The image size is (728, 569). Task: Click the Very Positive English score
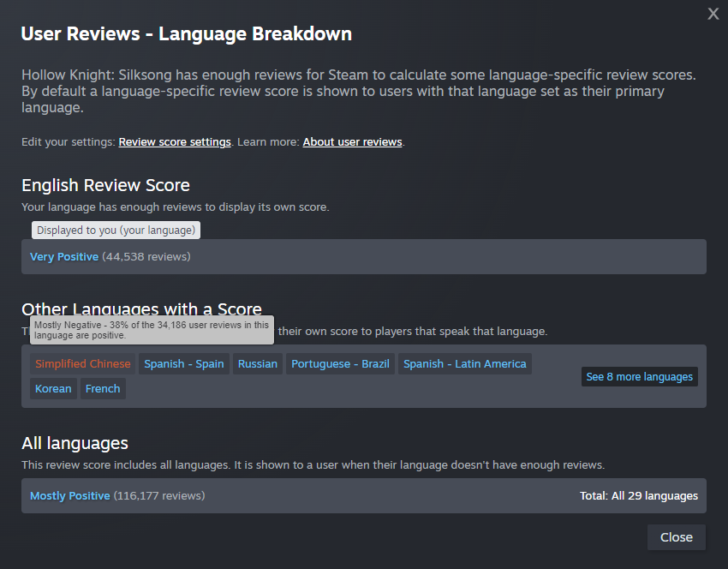click(x=64, y=257)
